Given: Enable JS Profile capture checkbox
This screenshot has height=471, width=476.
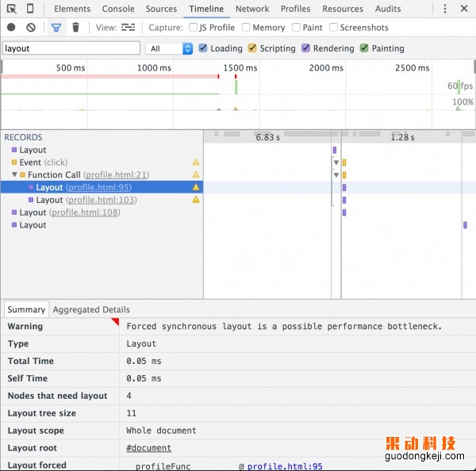Looking at the screenshot, I should tap(193, 28).
